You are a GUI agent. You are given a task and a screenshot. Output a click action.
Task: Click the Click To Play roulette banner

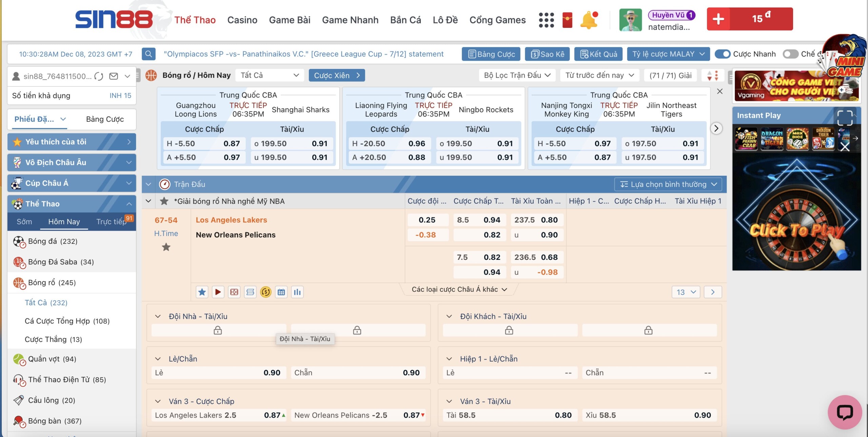[796, 212]
